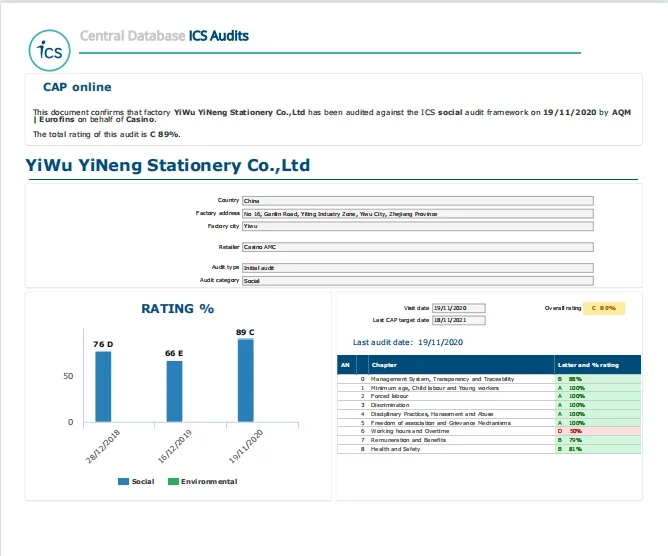Click the 'Overall rating' label
The height and width of the screenshot is (556, 668).
tap(563, 308)
